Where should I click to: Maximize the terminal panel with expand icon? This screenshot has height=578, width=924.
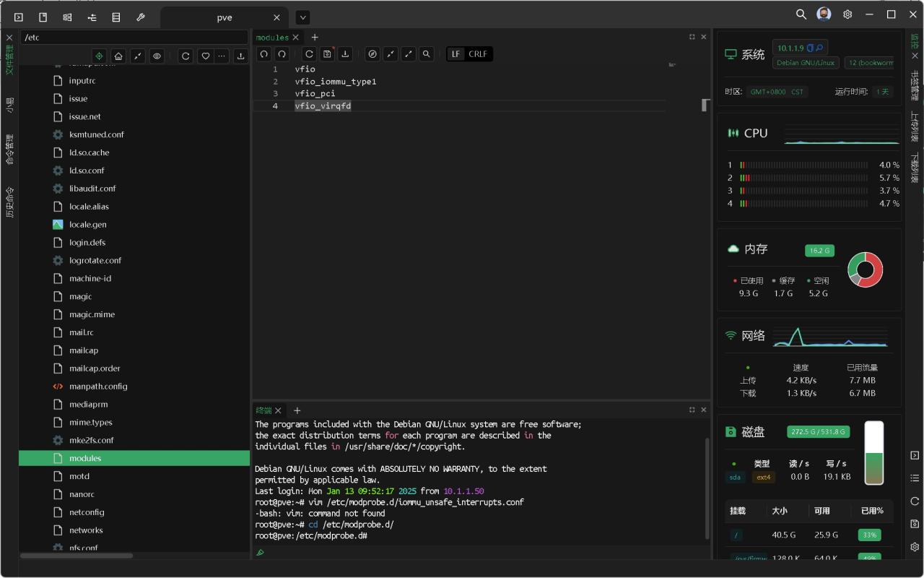692,410
